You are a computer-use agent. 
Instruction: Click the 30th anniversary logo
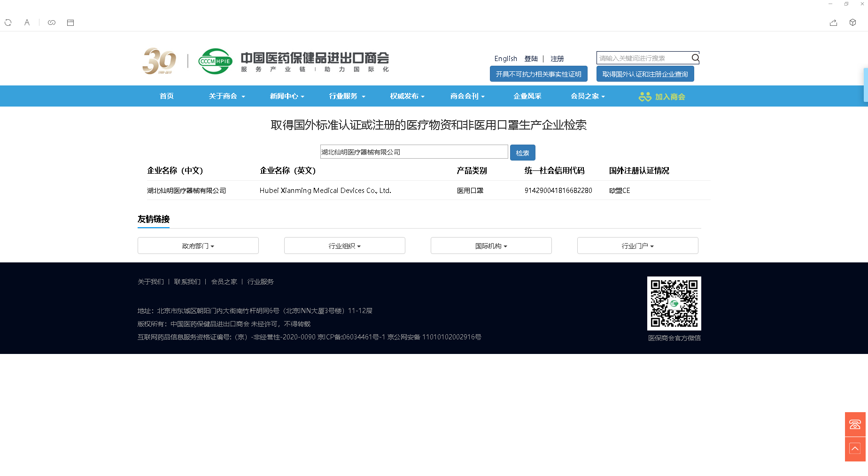tap(159, 61)
